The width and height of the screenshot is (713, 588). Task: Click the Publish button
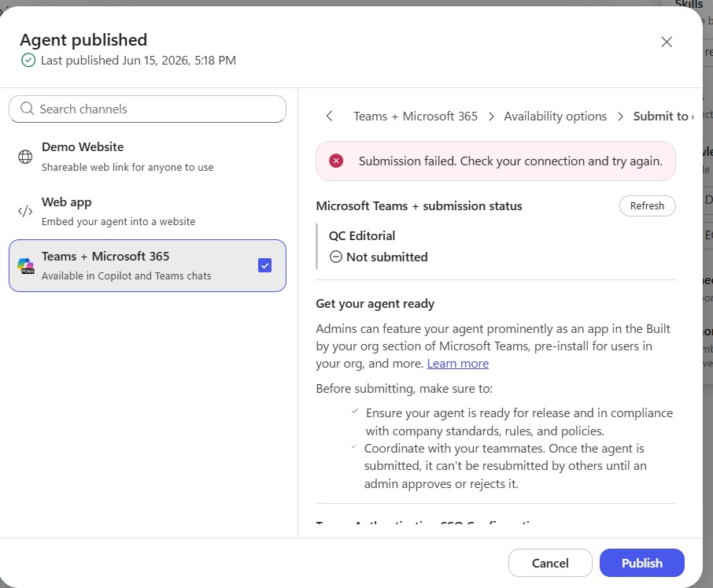coord(641,563)
